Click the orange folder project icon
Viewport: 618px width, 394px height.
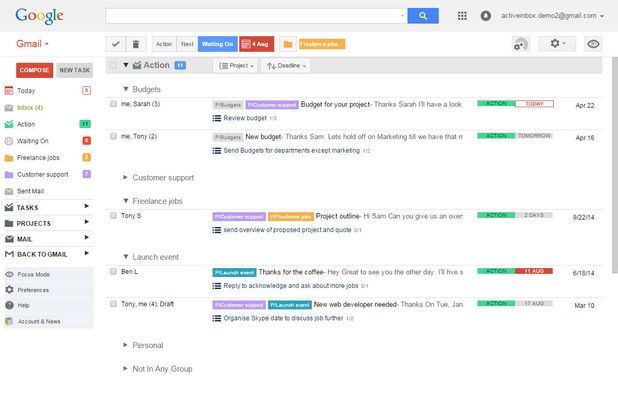[288, 44]
